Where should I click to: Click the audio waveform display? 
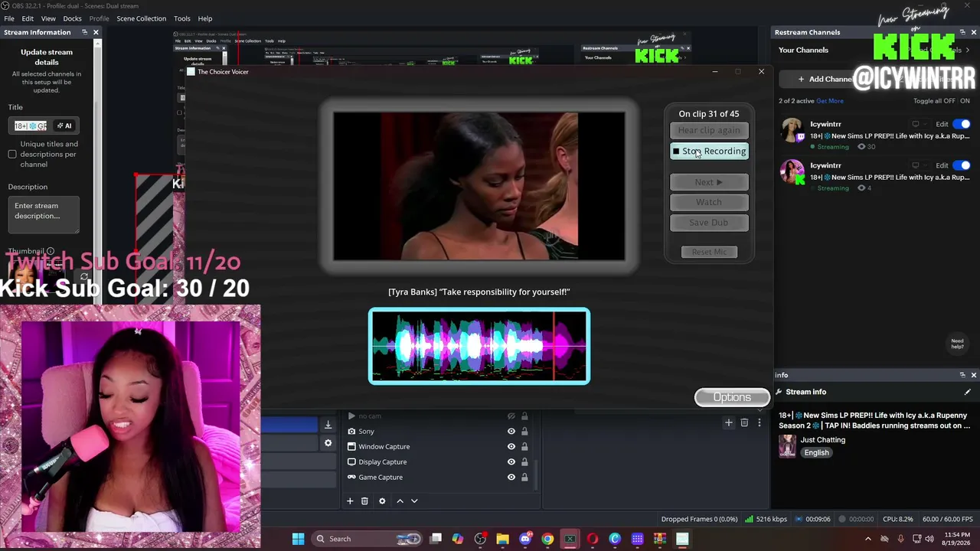pyautogui.click(x=479, y=346)
